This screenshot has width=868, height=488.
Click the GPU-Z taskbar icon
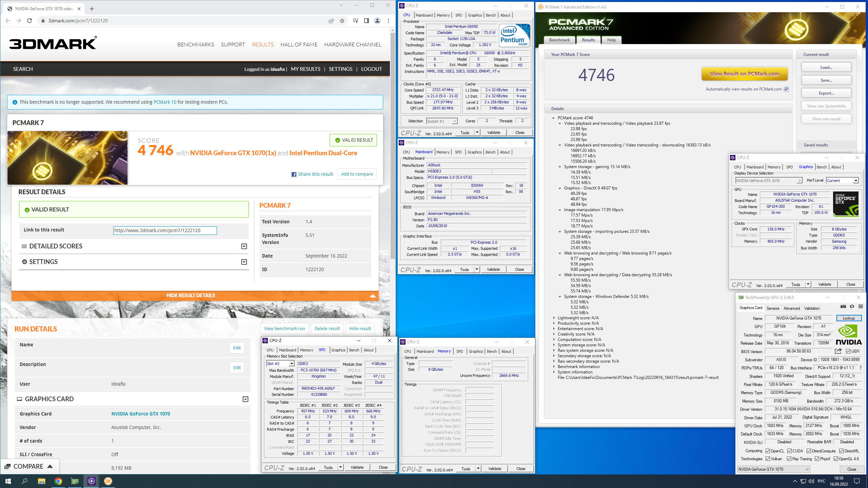point(75,481)
